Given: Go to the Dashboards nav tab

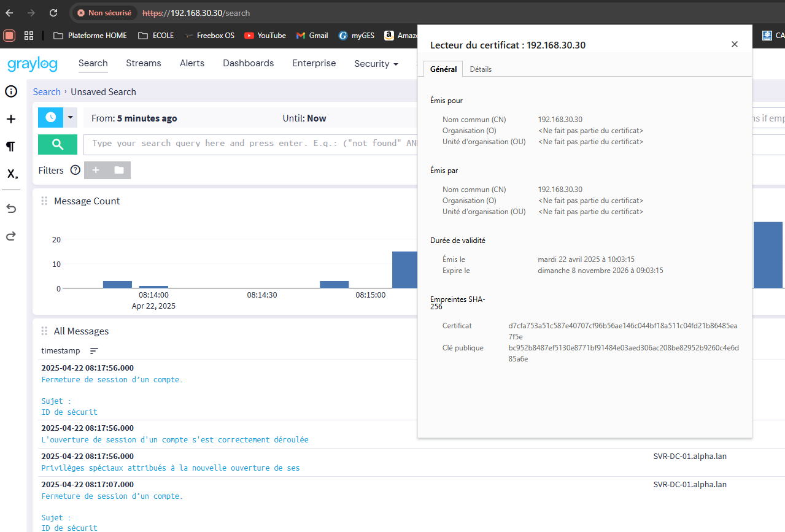Looking at the screenshot, I should click(x=249, y=63).
